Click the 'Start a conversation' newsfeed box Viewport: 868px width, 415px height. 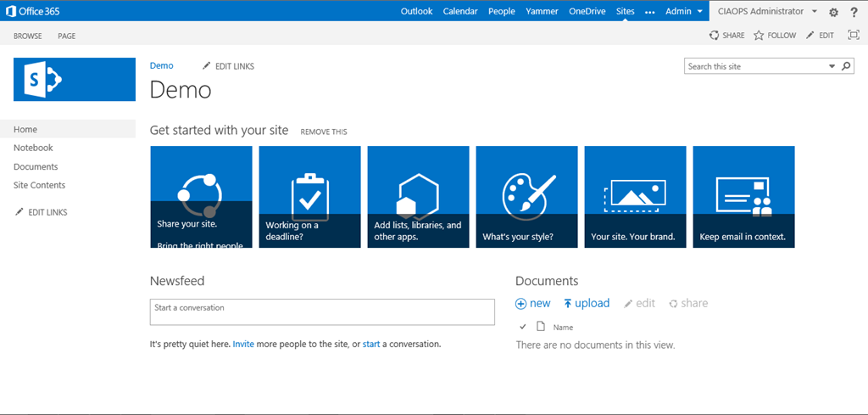pos(322,311)
